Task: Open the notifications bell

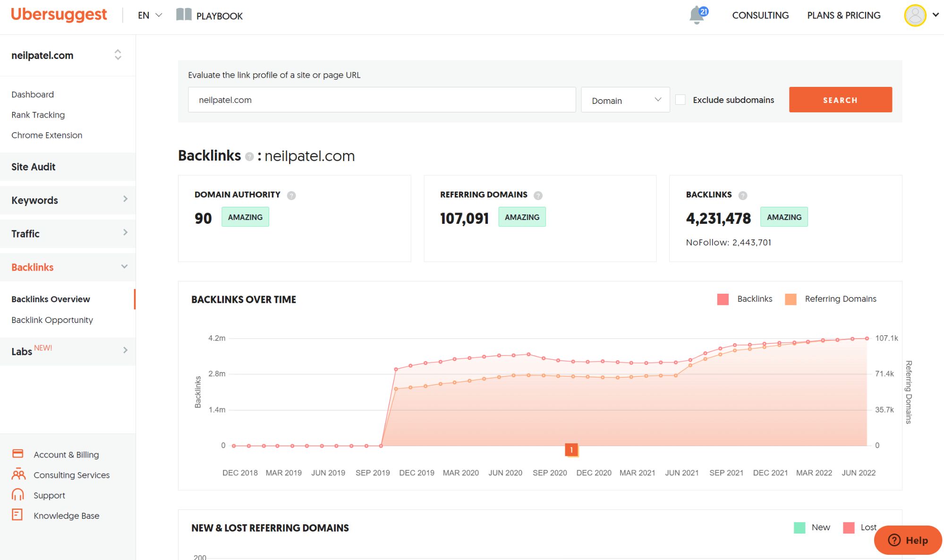Action: [x=696, y=15]
